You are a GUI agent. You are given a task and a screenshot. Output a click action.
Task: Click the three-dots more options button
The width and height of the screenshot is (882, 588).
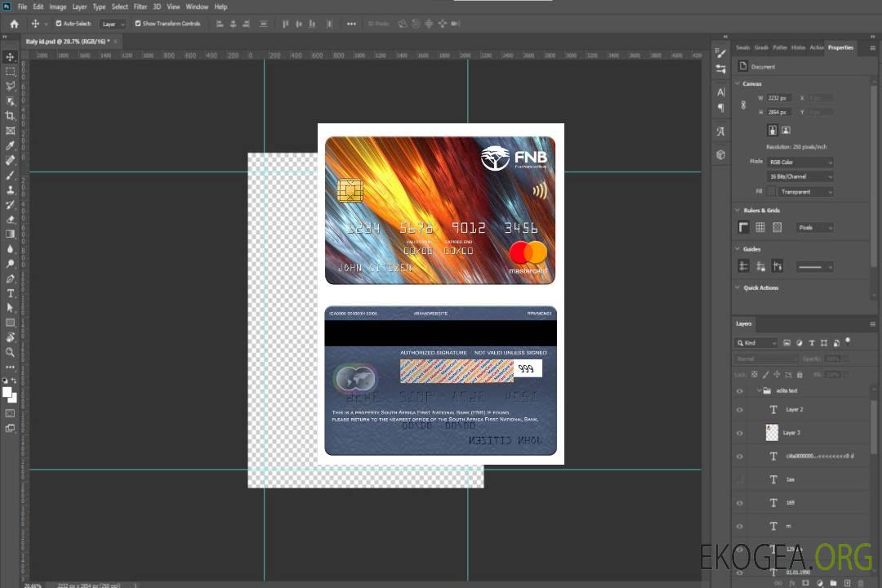pos(351,24)
